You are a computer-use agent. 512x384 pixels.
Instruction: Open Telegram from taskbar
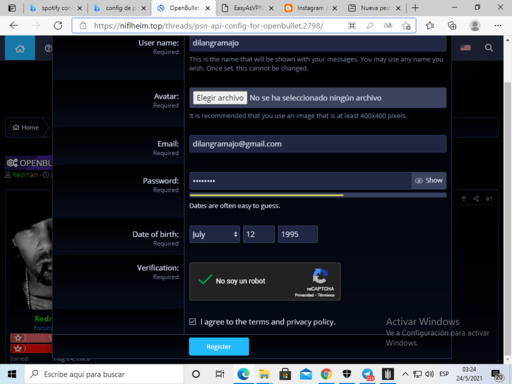pyautogui.click(x=367, y=374)
